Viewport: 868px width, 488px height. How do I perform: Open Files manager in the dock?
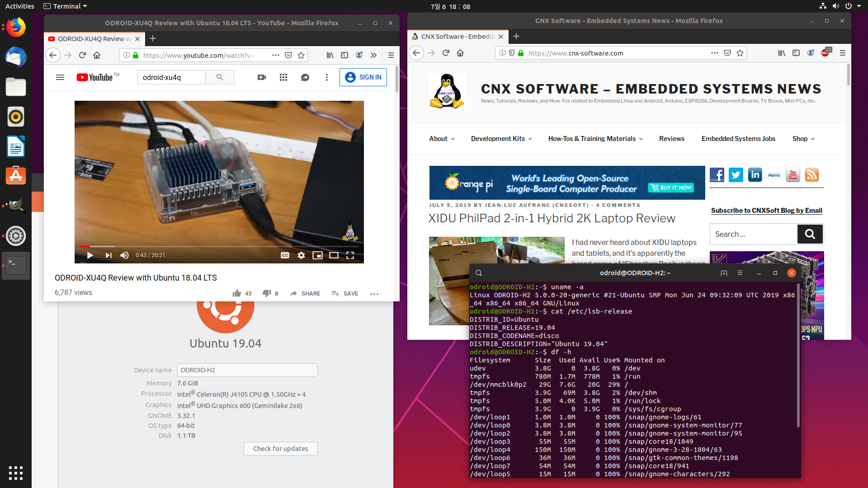[x=16, y=87]
